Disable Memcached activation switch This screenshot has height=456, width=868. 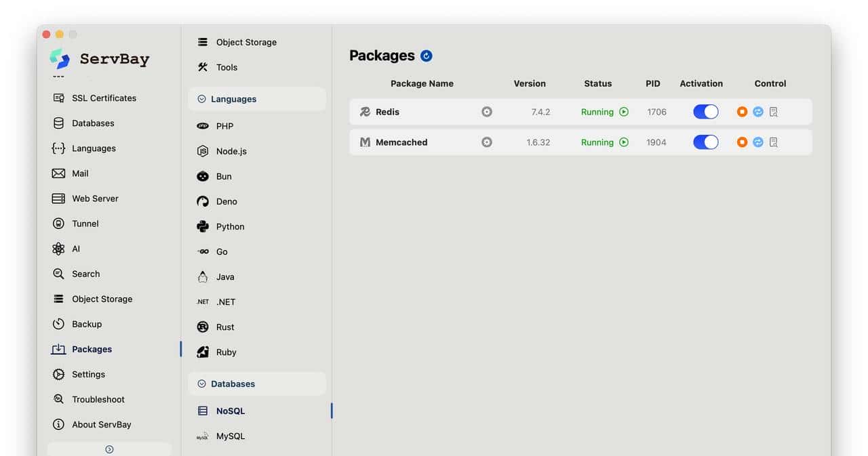coord(705,142)
